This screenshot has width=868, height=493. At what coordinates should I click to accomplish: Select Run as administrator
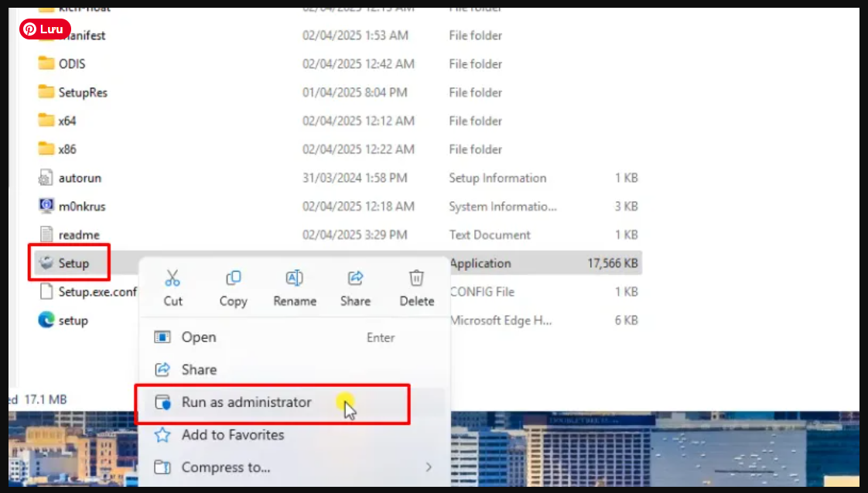pyautogui.click(x=248, y=402)
